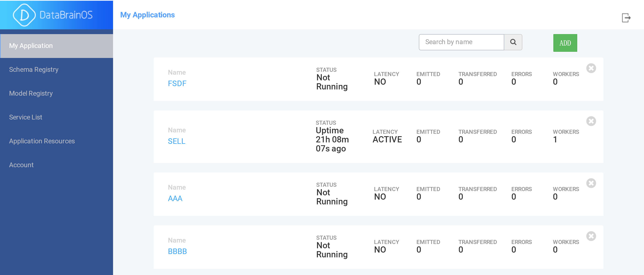Open the FSDF application link
The image size is (644, 275).
coord(177,83)
